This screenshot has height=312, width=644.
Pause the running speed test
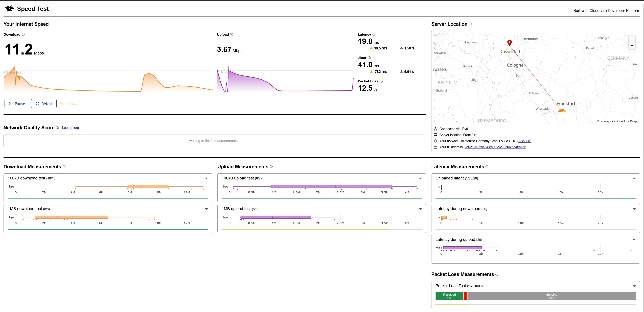click(17, 104)
